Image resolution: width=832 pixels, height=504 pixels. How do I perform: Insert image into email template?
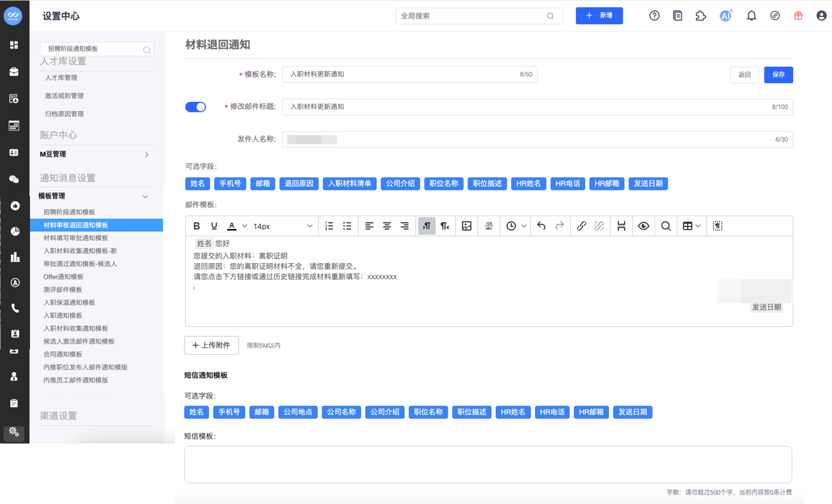tap(467, 226)
